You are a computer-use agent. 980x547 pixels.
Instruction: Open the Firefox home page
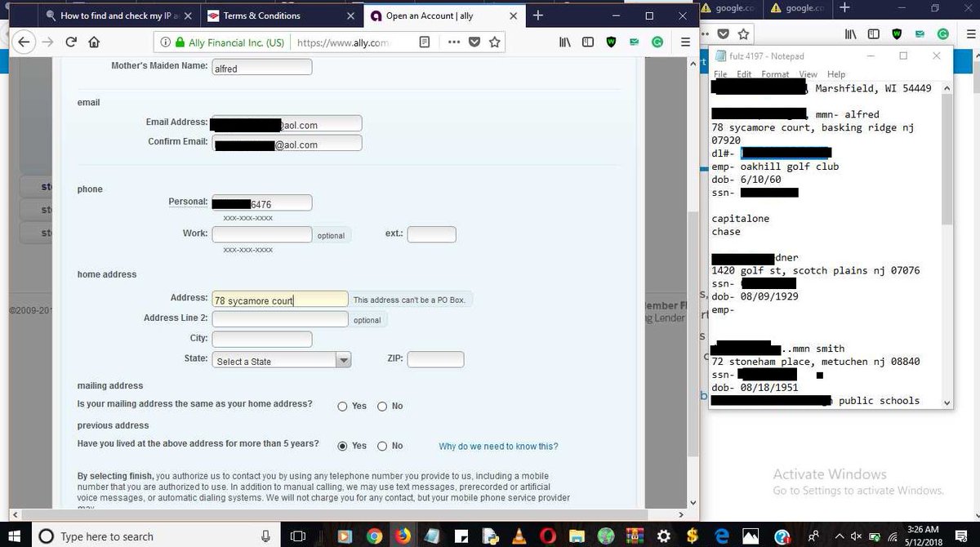click(x=94, y=42)
